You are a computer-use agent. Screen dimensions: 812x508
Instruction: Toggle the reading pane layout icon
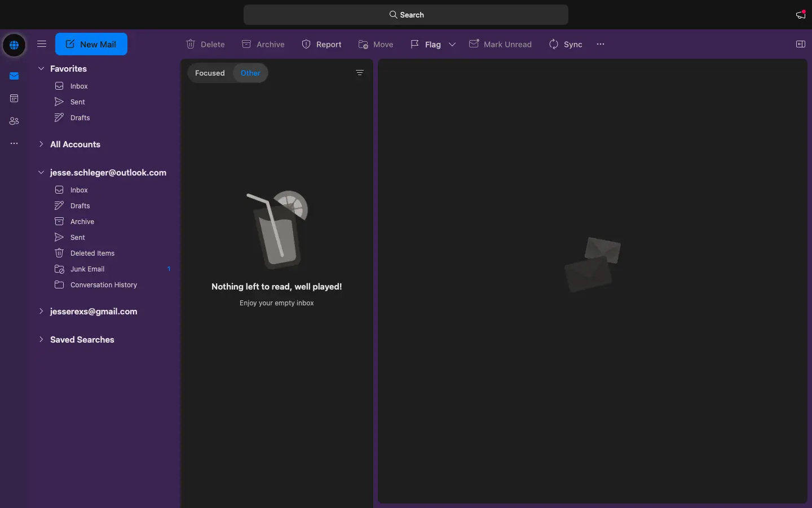click(x=800, y=44)
